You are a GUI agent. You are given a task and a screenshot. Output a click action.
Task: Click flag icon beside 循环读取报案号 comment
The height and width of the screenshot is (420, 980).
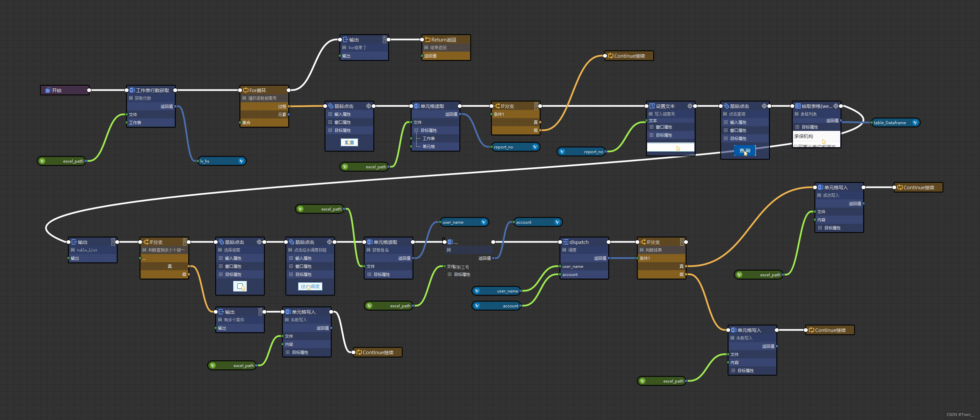pos(244,98)
